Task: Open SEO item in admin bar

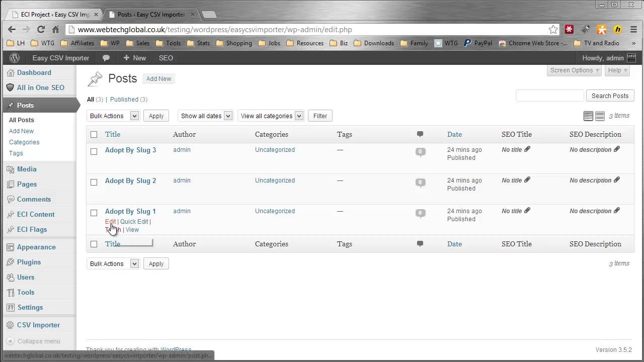Action: point(166,58)
